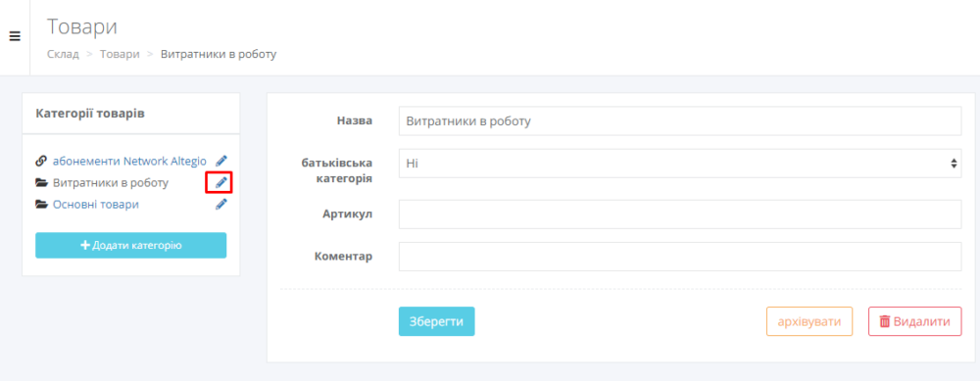Screen dimensions: 980x381
Task: Archive category via архівувати button
Action: [808, 321]
